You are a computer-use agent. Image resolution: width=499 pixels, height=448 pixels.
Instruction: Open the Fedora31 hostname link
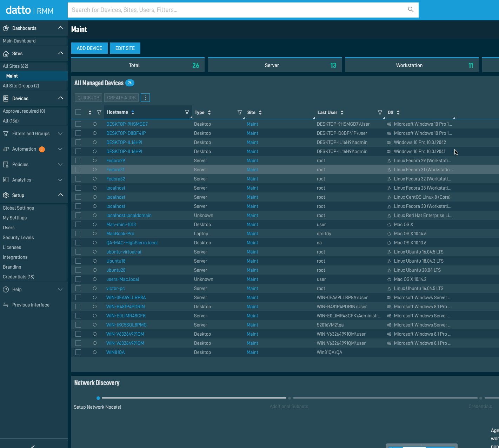[115, 170]
